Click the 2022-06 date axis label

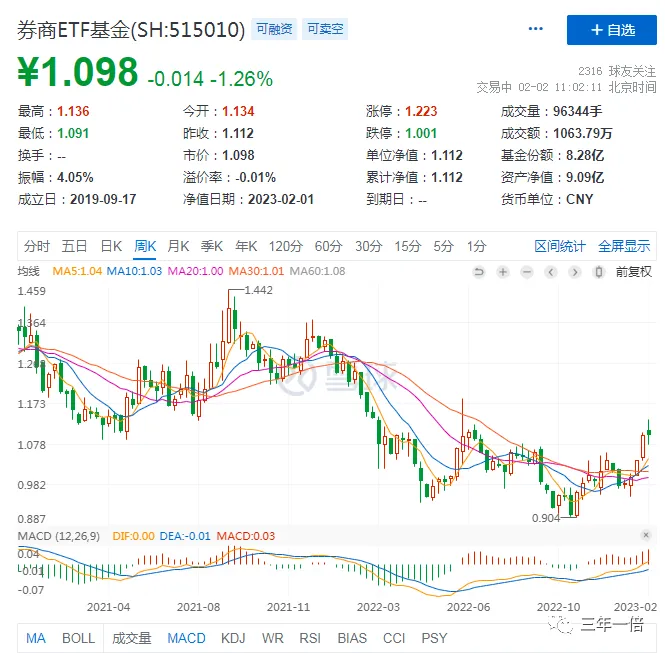(x=468, y=607)
